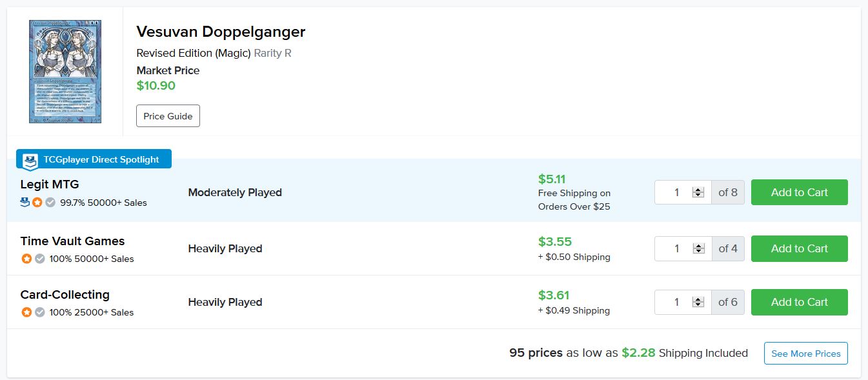Click Time Vault Games' gray checkmark icon
The width and height of the screenshot is (868, 380).
pos(39,259)
